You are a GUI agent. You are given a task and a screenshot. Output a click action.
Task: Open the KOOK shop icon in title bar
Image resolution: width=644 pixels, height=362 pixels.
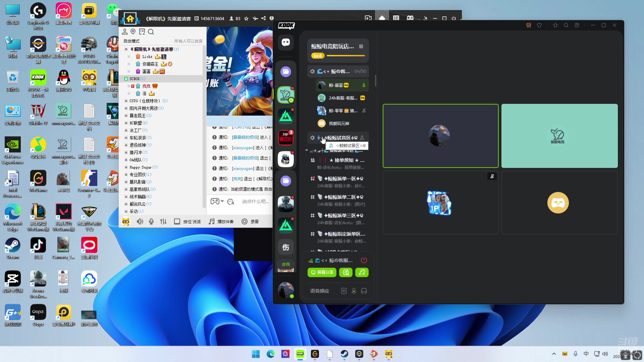point(529,25)
